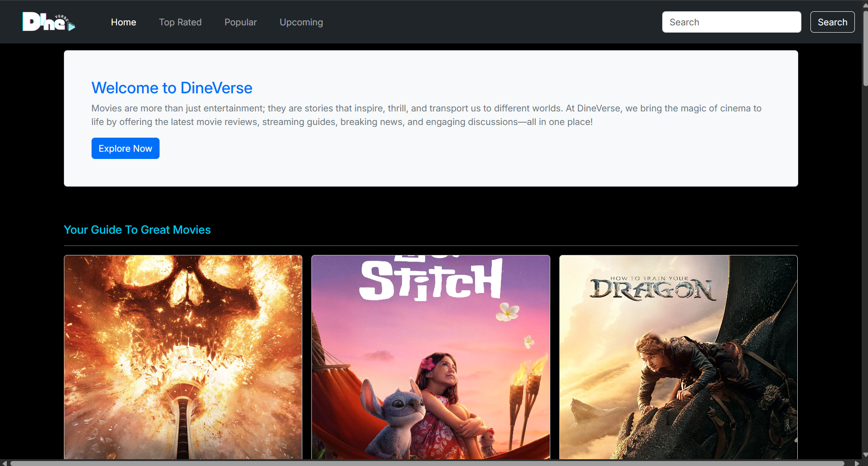
Task: Switch to the Upcoming section
Action: (x=301, y=22)
